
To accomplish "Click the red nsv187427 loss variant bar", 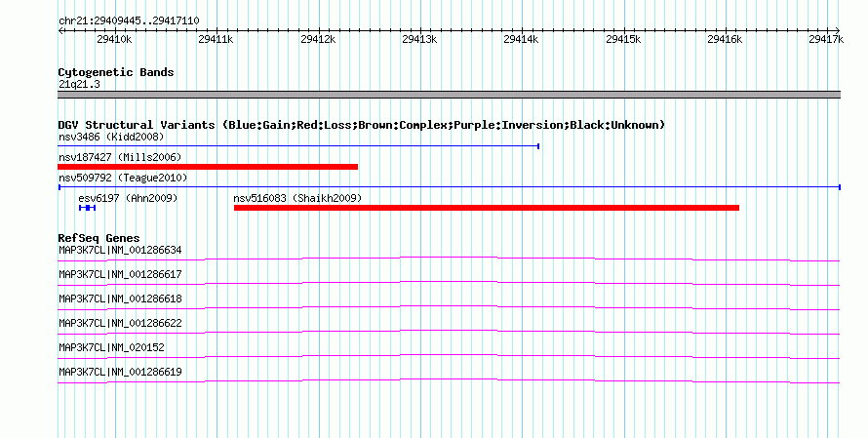I will click(x=208, y=167).
